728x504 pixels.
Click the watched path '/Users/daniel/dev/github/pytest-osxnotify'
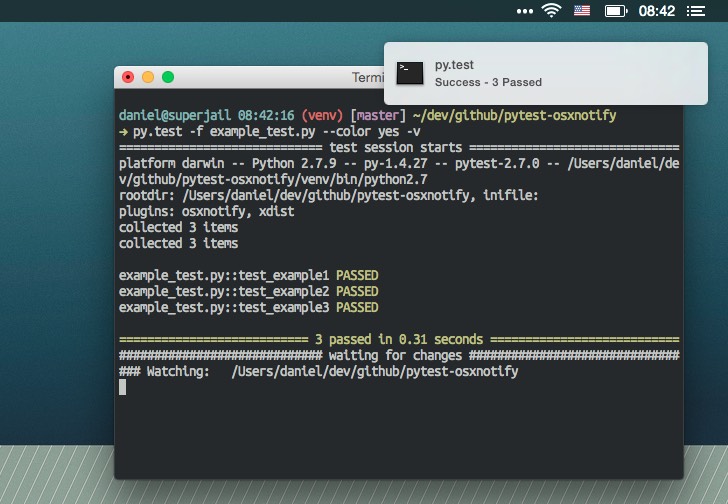[x=375, y=371]
